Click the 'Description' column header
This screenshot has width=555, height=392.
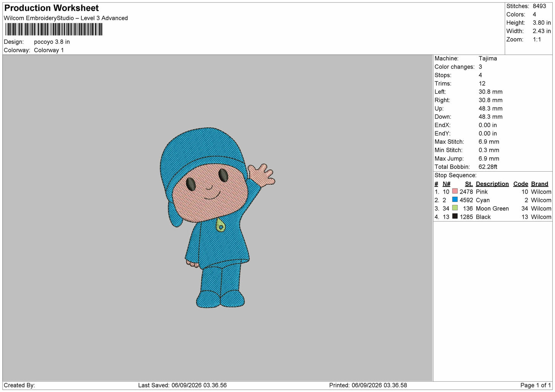coord(492,184)
